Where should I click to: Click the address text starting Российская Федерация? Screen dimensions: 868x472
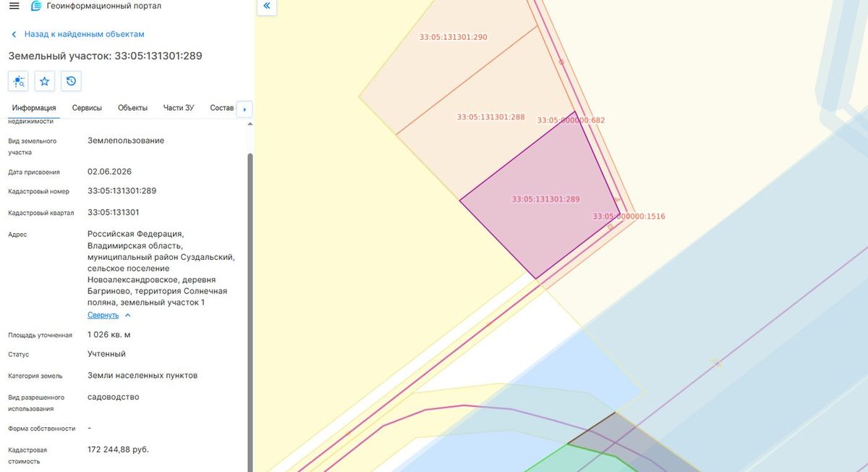click(161, 268)
